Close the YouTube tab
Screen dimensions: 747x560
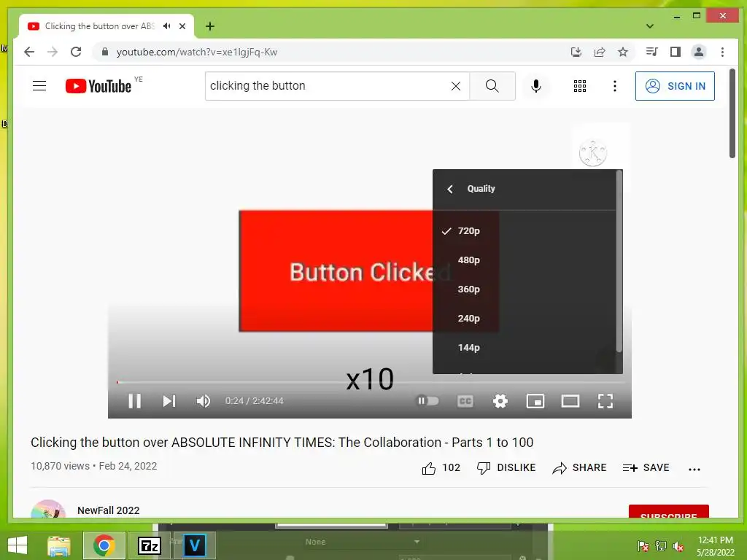[x=182, y=26]
